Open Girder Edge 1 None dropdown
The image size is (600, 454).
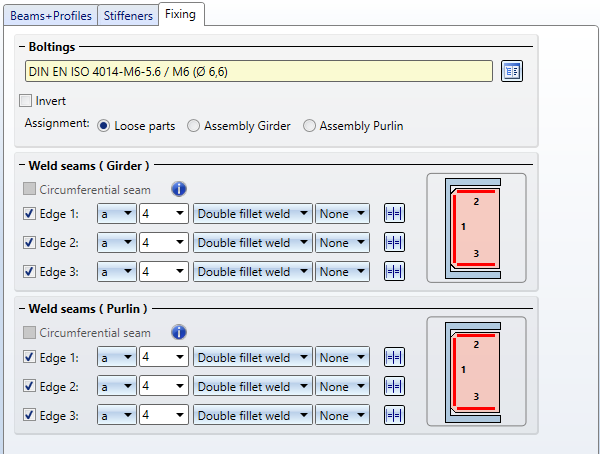tap(342, 214)
